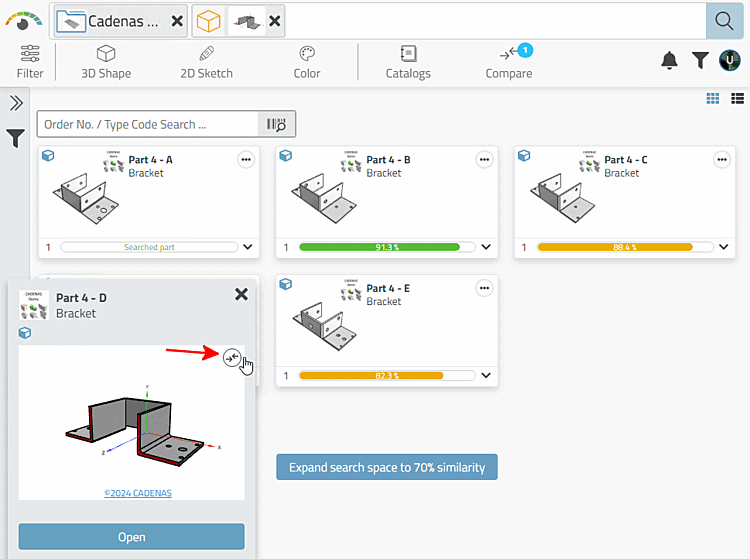
Task: Focus the Order No. / Type Code Search field
Action: tap(147, 124)
